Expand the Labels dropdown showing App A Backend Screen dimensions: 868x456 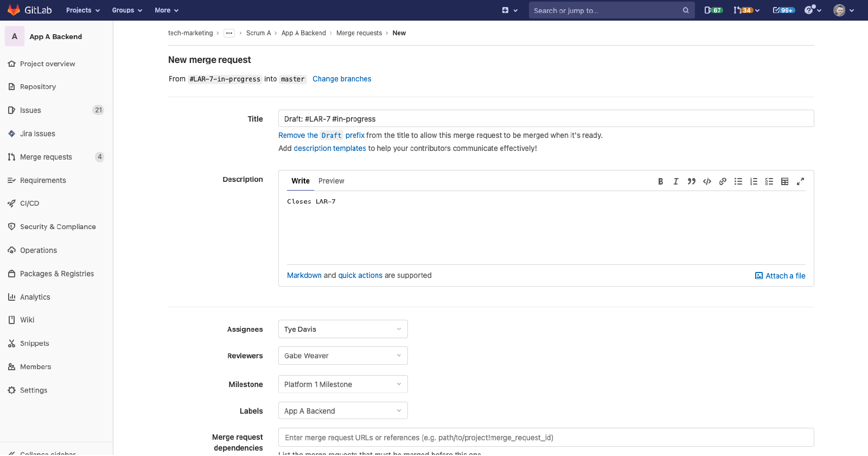tap(343, 411)
